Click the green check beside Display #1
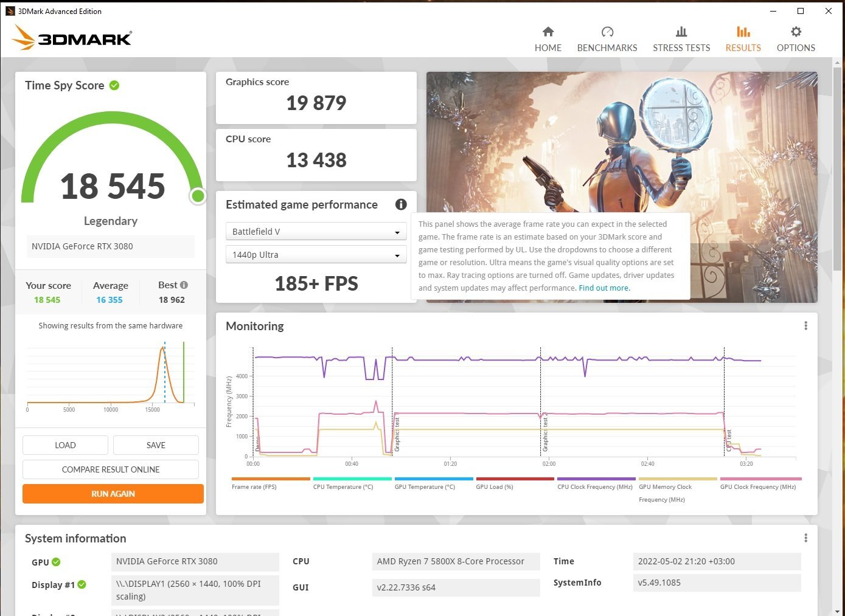845x616 pixels. pyautogui.click(x=82, y=585)
